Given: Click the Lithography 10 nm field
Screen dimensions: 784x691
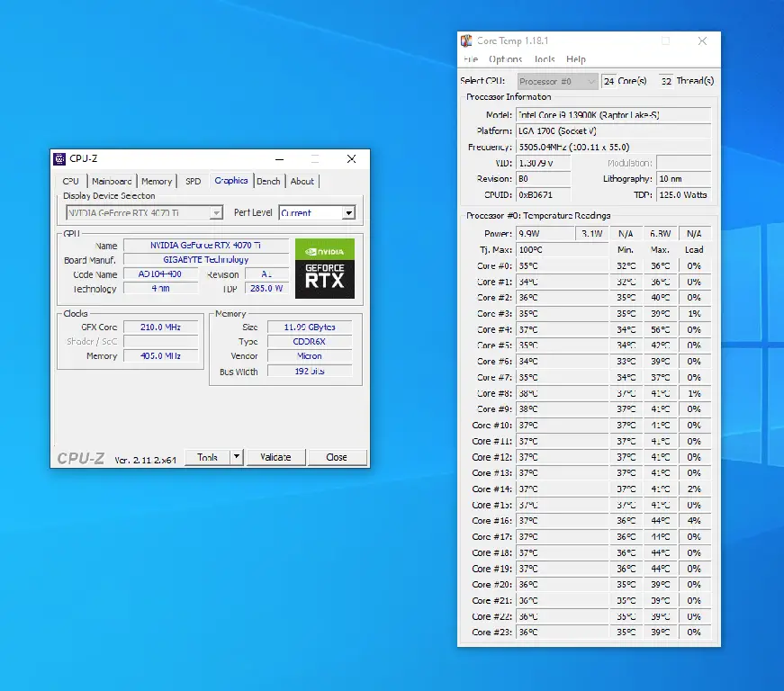Looking at the screenshot, I should pos(683,179).
